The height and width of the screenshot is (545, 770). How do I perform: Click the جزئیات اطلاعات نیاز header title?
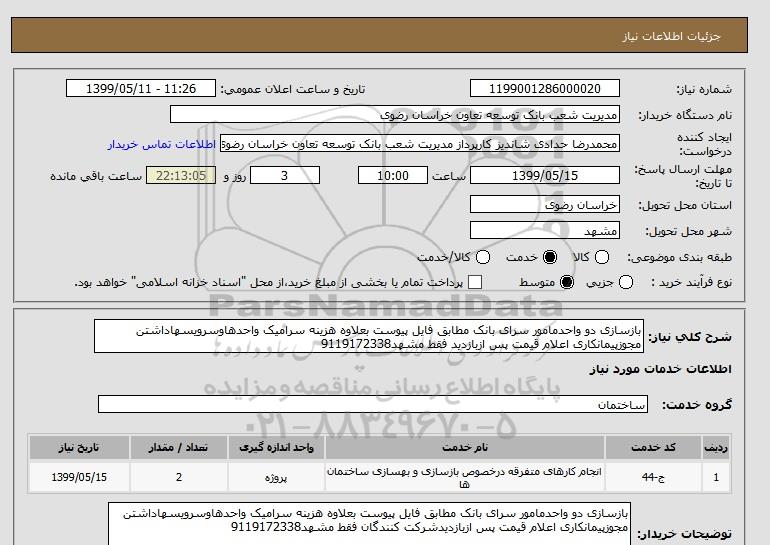tap(671, 36)
